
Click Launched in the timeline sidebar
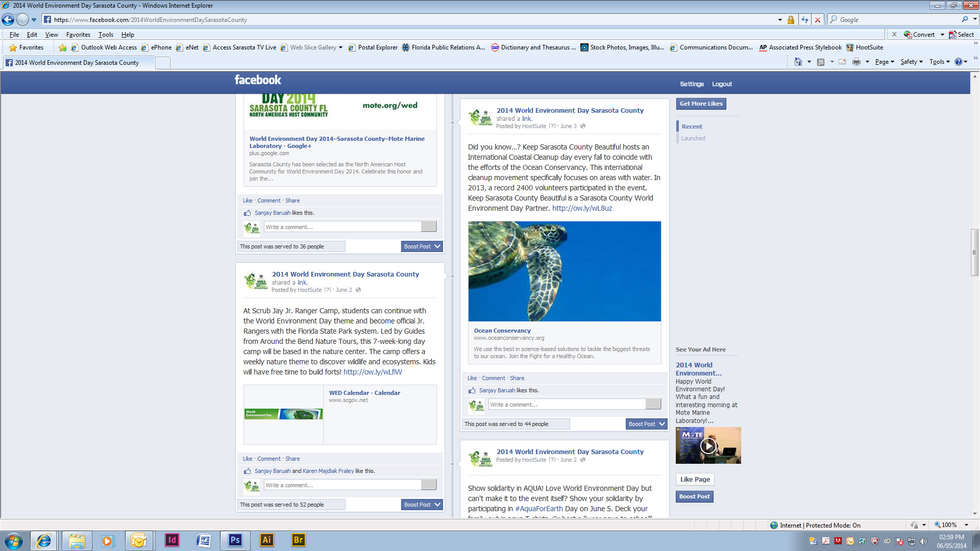click(693, 138)
